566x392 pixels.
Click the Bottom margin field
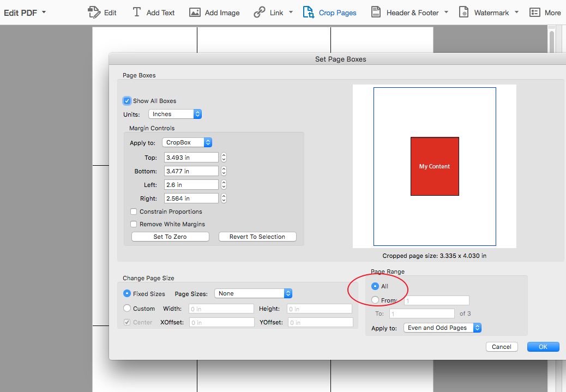click(191, 171)
